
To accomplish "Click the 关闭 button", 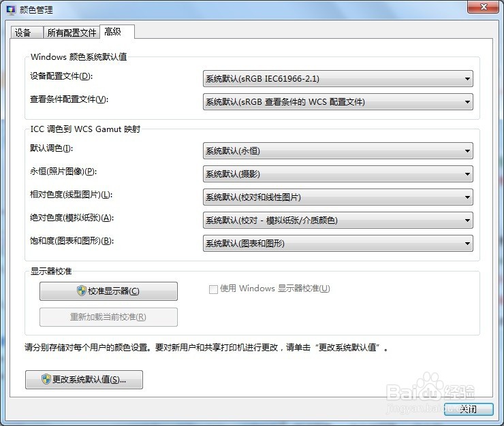I will tap(469, 409).
